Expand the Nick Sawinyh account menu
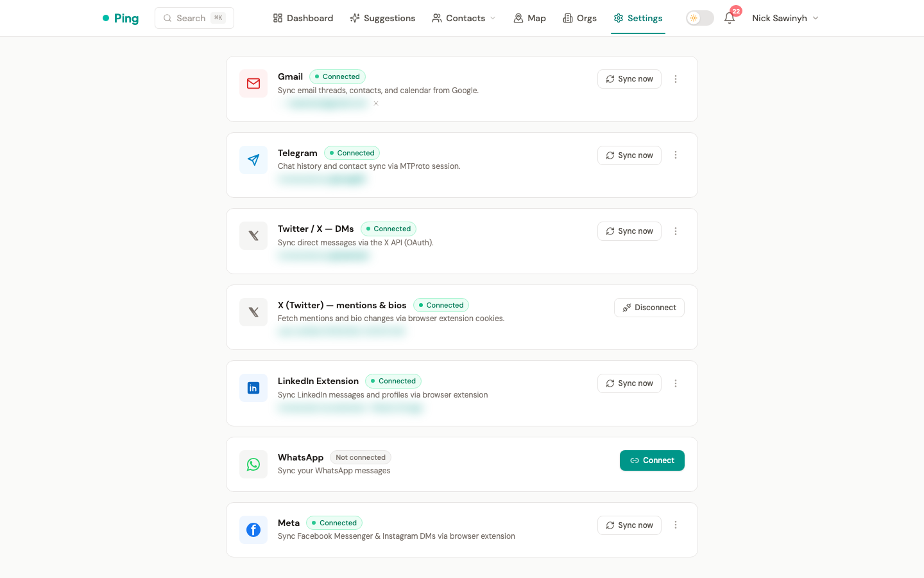The width and height of the screenshot is (924, 578). click(x=785, y=18)
